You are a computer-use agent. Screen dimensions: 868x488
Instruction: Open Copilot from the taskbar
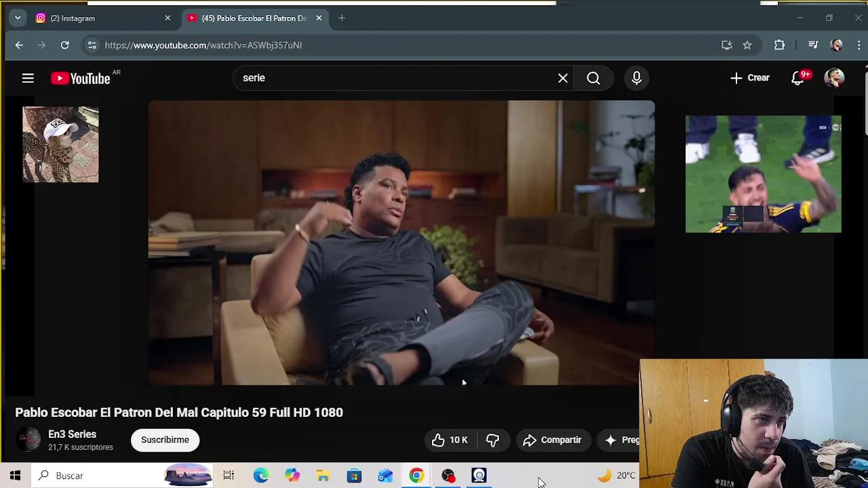point(292,476)
